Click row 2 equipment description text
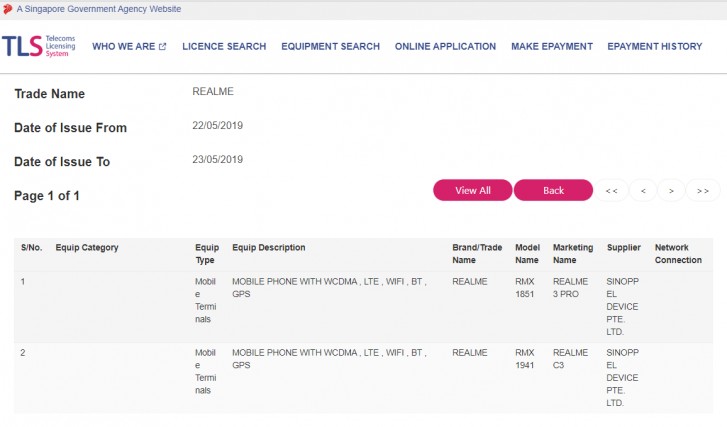This screenshot has width=727, height=427. pyautogui.click(x=329, y=359)
